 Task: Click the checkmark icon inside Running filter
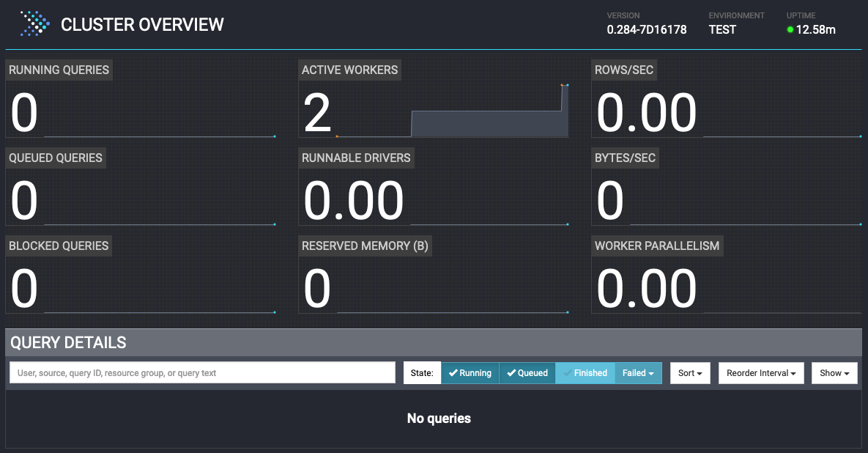pos(453,373)
